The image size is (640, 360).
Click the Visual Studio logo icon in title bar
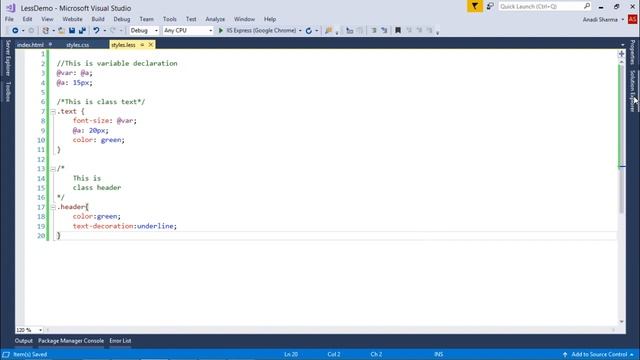[x=11, y=8]
